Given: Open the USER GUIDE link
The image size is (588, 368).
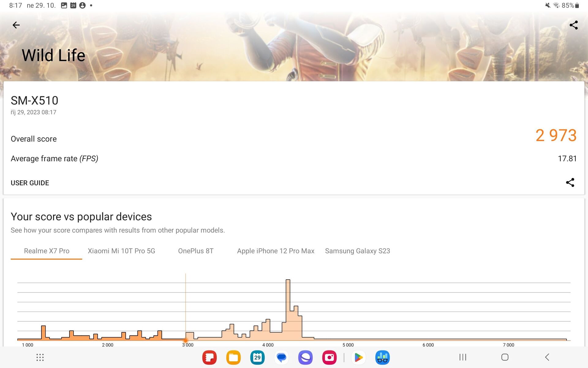Looking at the screenshot, I should point(30,183).
